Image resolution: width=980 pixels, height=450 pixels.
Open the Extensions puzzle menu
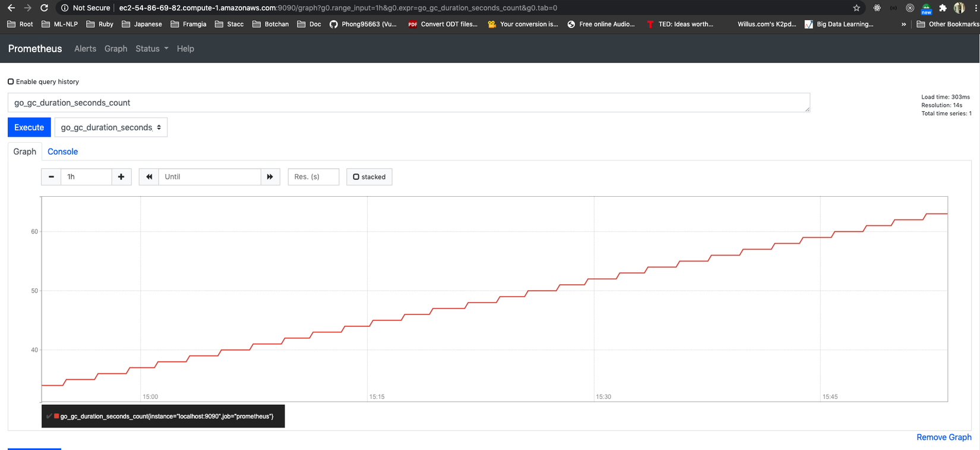tap(943, 8)
